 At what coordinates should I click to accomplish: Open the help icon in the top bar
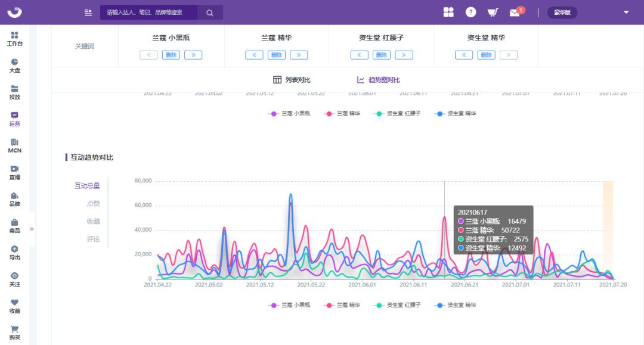click(x=470, y=11)
